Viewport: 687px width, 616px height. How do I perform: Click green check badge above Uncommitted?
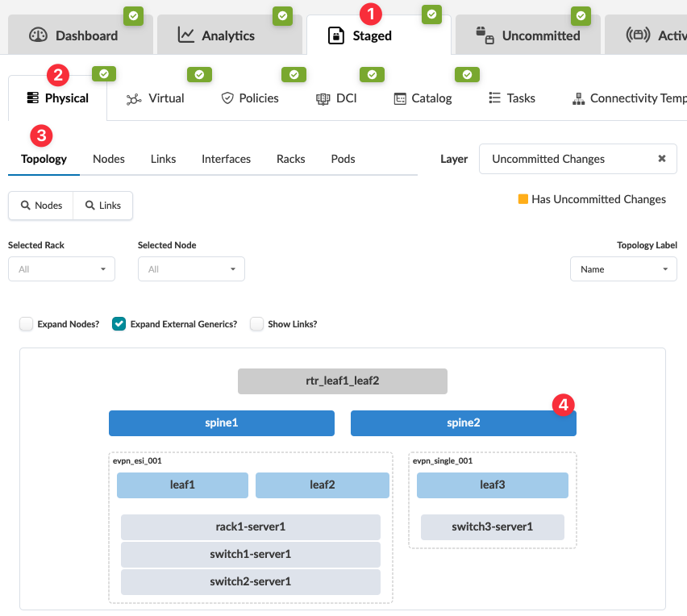[x=581, y=16]
